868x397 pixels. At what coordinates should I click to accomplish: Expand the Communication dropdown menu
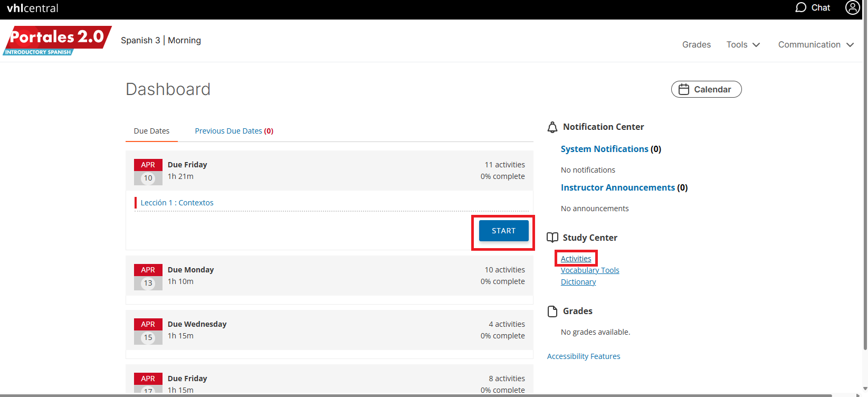pos(816,45)
